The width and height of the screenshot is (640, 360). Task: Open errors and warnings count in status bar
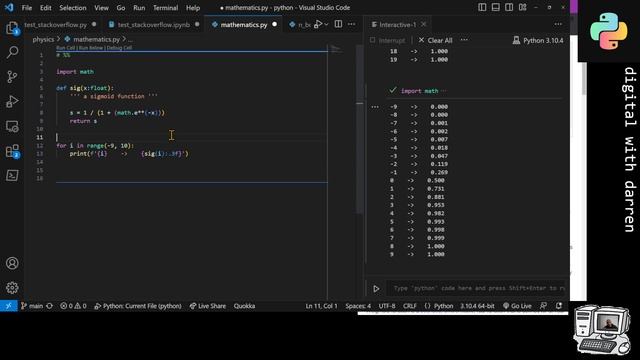tap(73, 306)
